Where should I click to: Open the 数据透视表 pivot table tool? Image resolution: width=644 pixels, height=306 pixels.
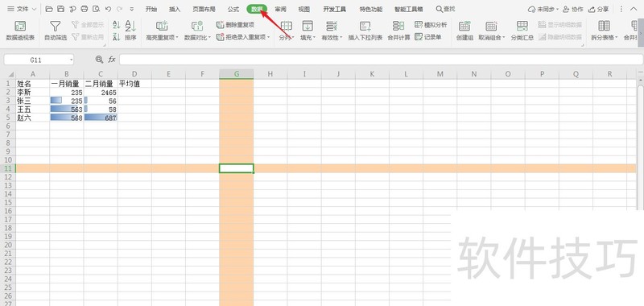point(21,31)
